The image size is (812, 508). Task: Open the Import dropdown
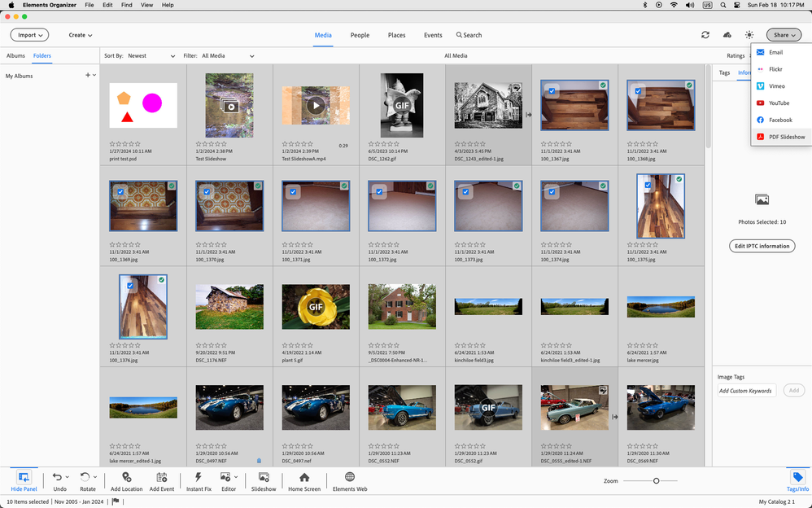pos(29,35)
